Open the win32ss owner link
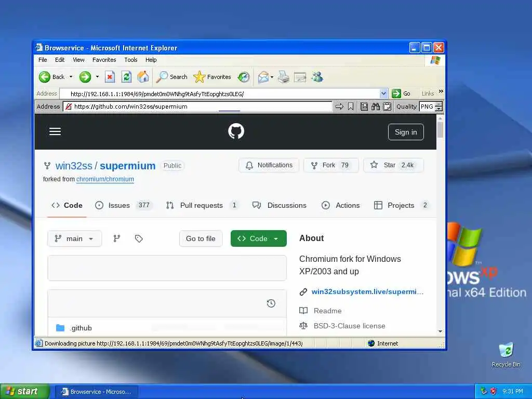The width and height of the screenshot is (532, 399). pyautogui.click(x=74, y=166)
